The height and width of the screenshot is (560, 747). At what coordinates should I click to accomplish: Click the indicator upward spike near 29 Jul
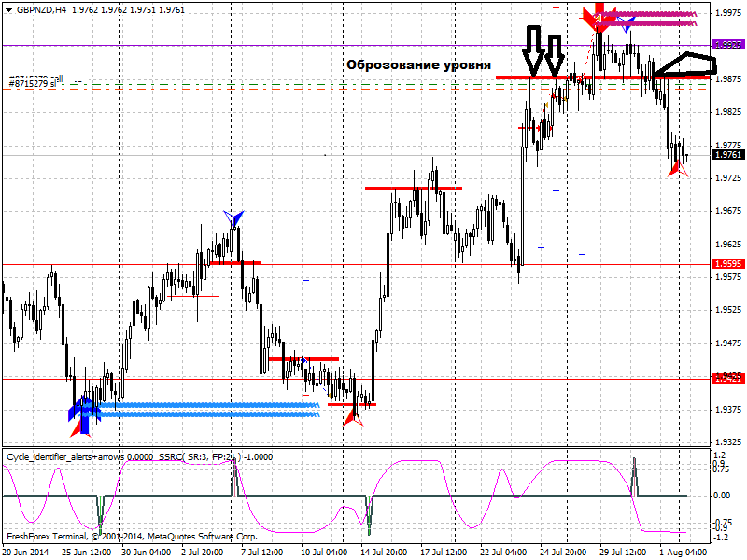pos(634,476)
